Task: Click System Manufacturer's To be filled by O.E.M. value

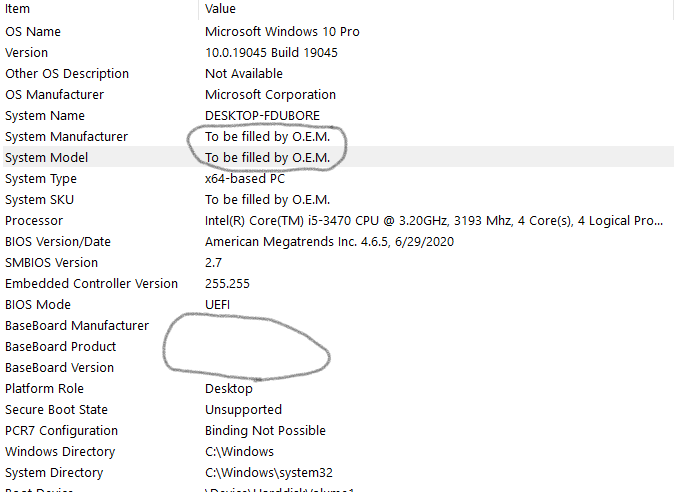Action: 268,137
